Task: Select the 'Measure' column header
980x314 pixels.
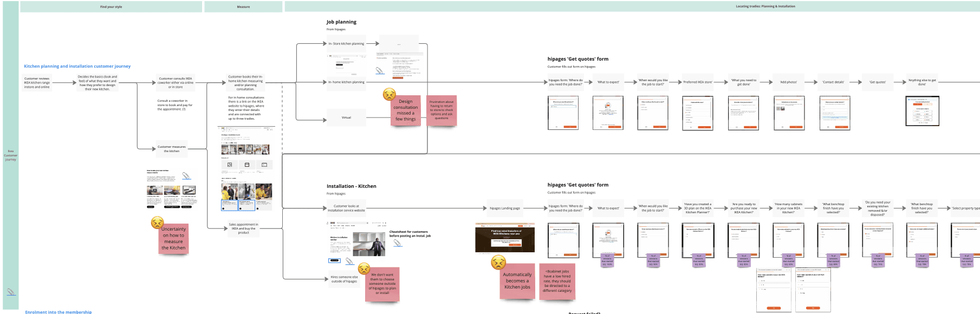Action: pyautogui.click(x=243, y=6)
